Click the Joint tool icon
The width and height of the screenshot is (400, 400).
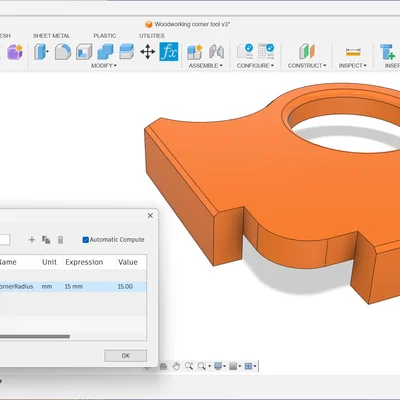(x=216, y=52)
